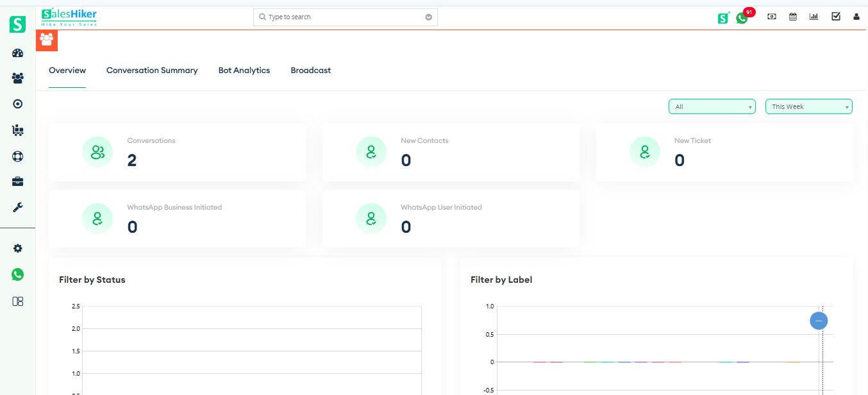Switch to the Bot Analytics tab
Viewport: 868px width, 395px height.
(244, 71)
